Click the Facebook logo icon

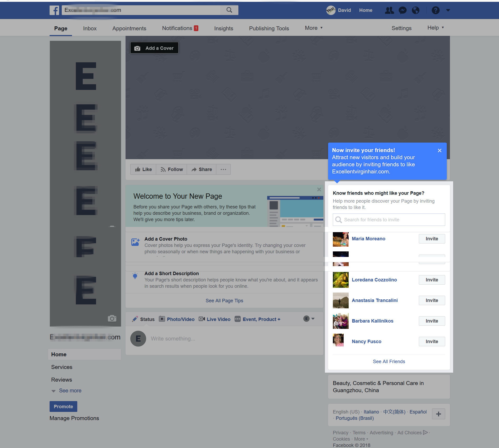[54, 10]
